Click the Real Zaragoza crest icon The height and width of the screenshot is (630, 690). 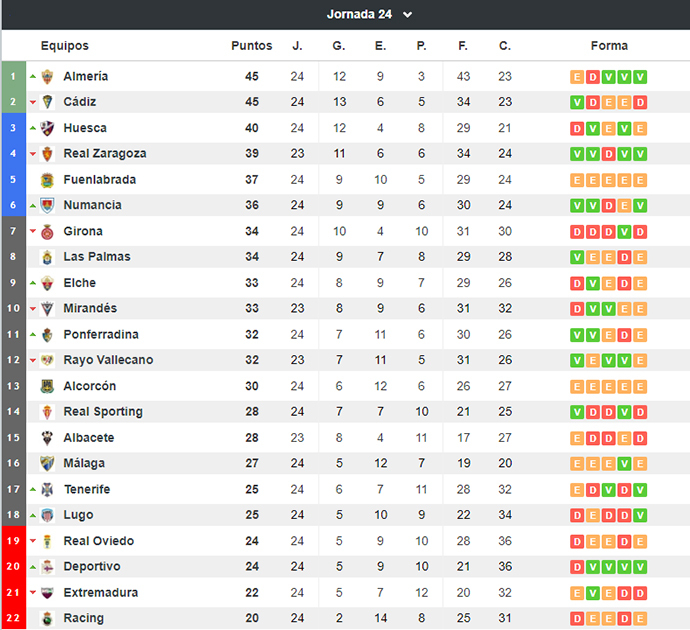47,154
